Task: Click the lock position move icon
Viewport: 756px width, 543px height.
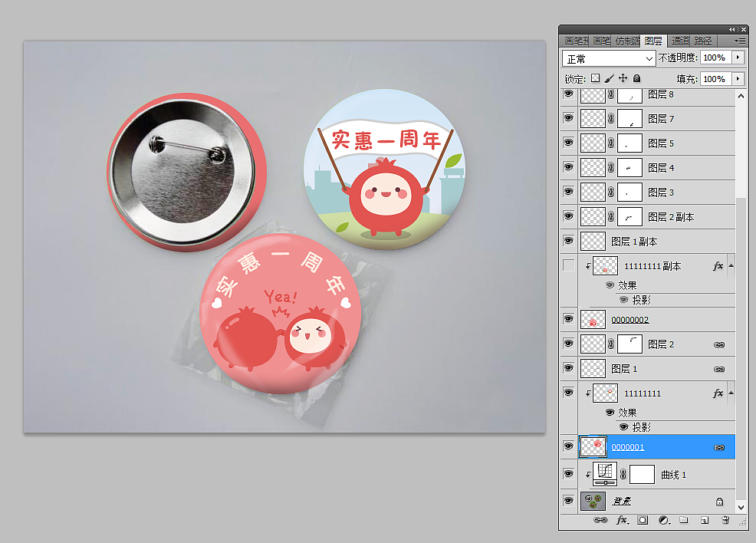Action: coord(623,78)
